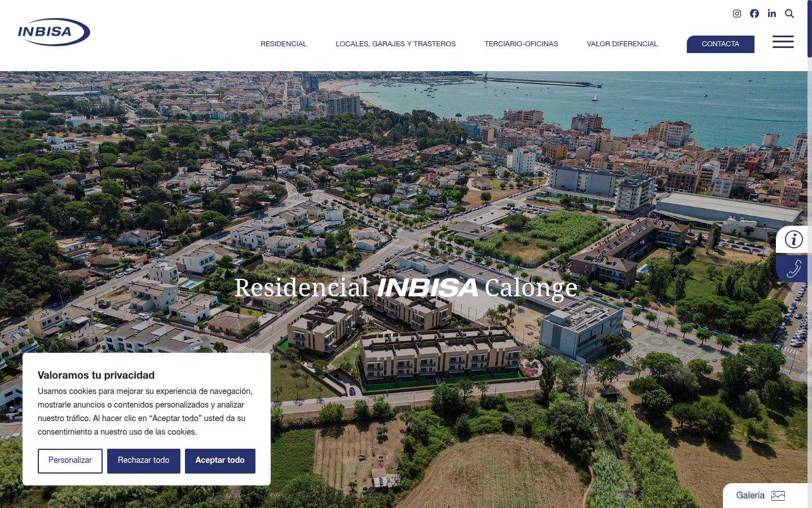Open INBISA Facebook page icon

754,14
